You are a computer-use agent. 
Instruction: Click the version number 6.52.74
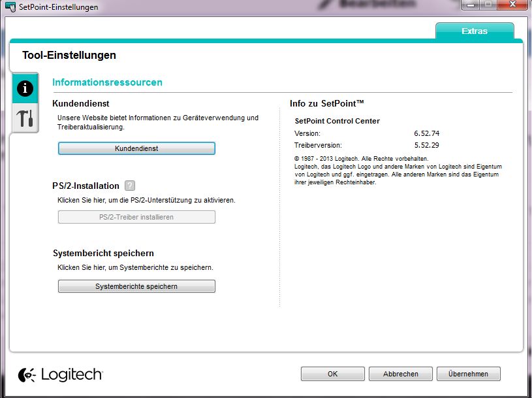[426, 133]
